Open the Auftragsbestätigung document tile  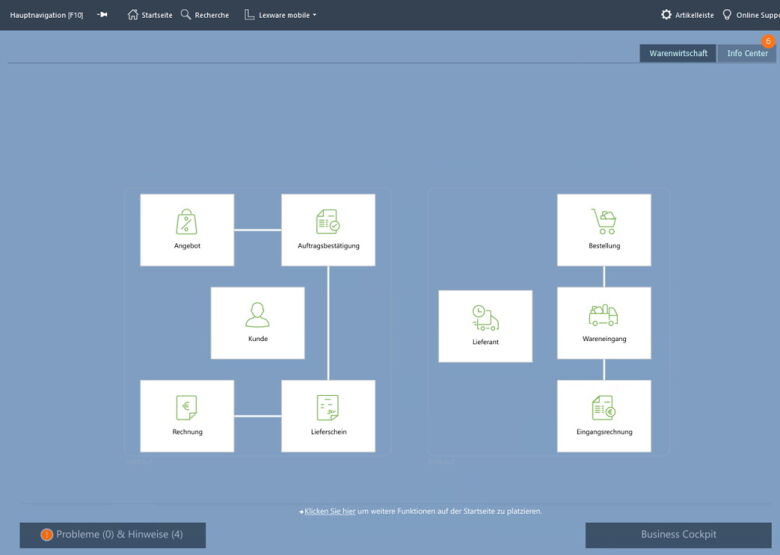click(328, 229)
